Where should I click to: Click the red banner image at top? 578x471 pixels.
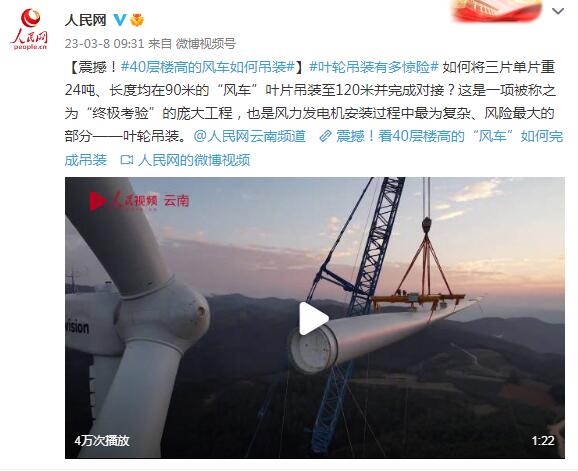coord(498,10)
